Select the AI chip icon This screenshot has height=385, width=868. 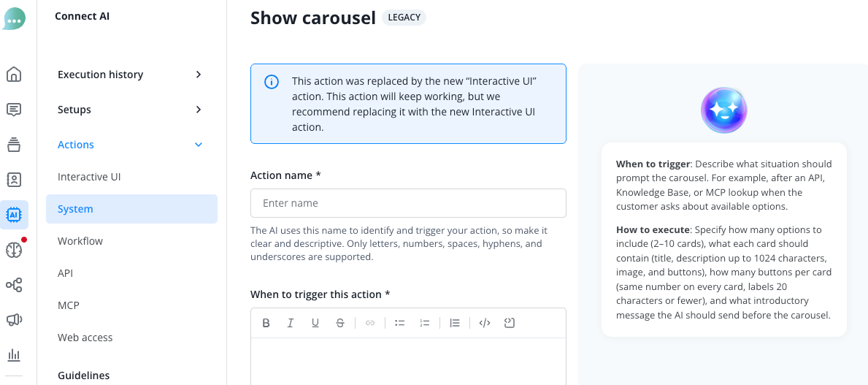(x=14, y=214)
